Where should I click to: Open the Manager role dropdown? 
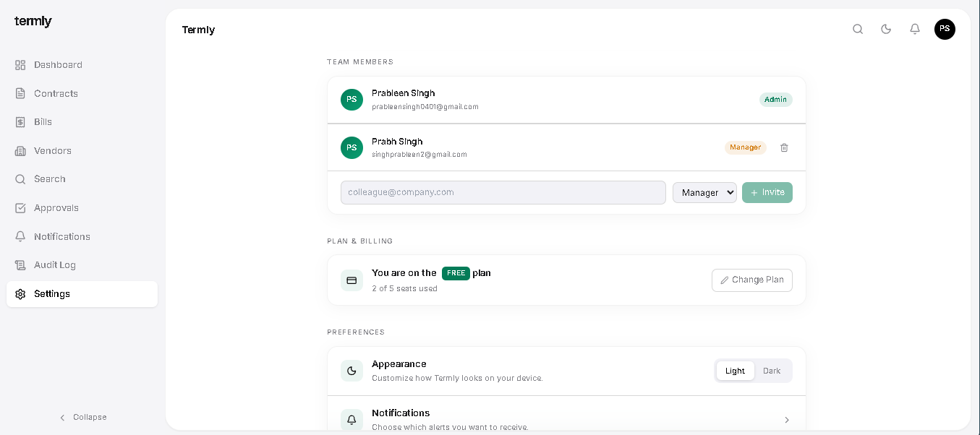click(704, 192)
